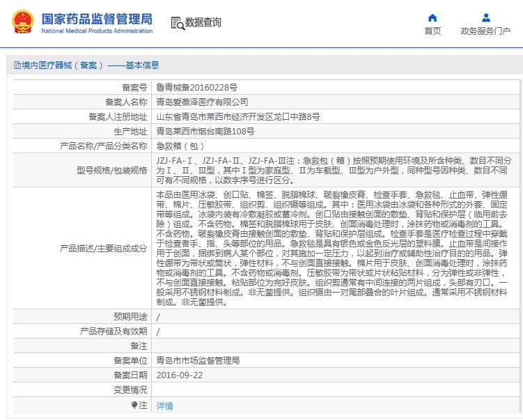Click the 首页 house icon
Screen dimensions: 523x420
(432, 17)
